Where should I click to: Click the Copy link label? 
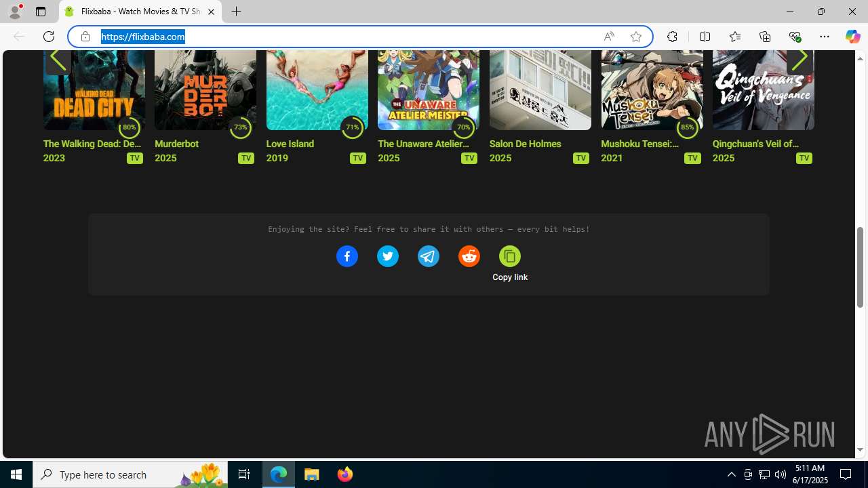(x=510, y=277)
